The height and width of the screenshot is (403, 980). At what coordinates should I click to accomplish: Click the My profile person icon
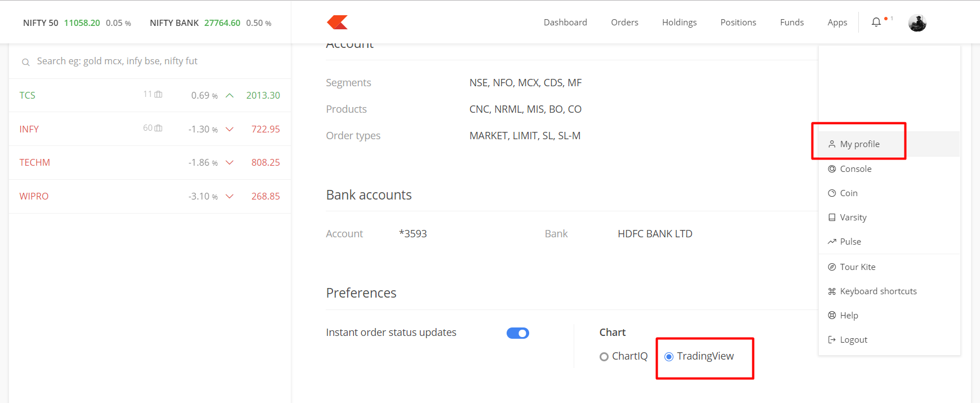832,144
